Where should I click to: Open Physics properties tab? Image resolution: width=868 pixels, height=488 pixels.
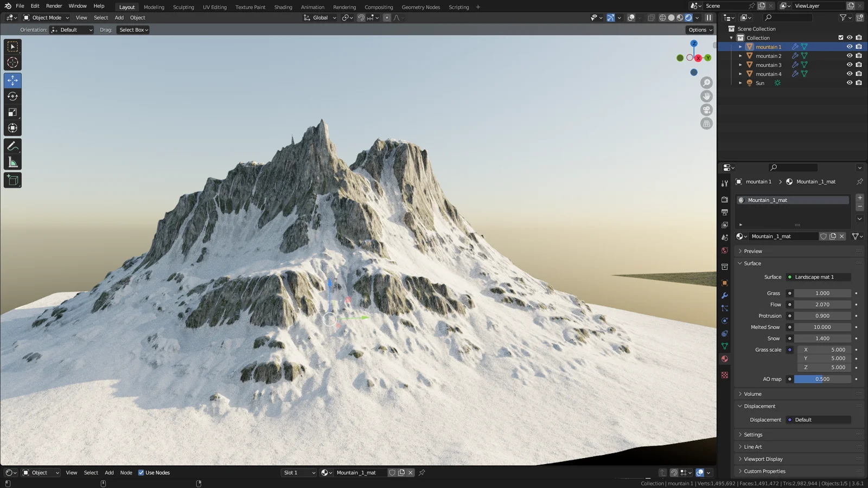click(x=725, y=320)
